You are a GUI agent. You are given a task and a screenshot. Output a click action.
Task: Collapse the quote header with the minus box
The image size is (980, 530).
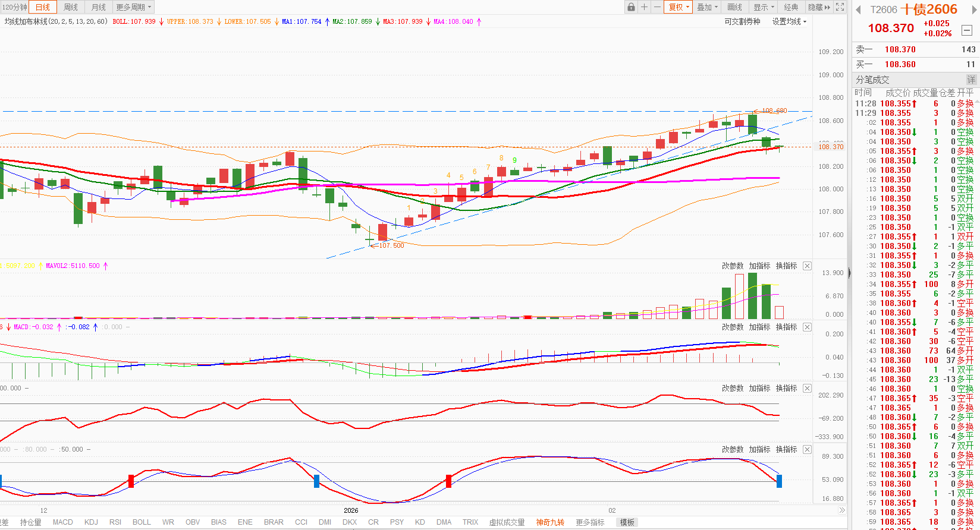click(x=967, y=30)
